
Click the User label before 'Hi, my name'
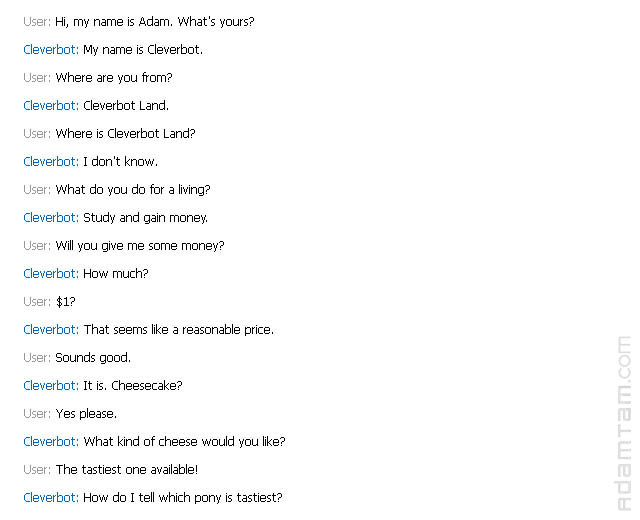tap(37, 22)
